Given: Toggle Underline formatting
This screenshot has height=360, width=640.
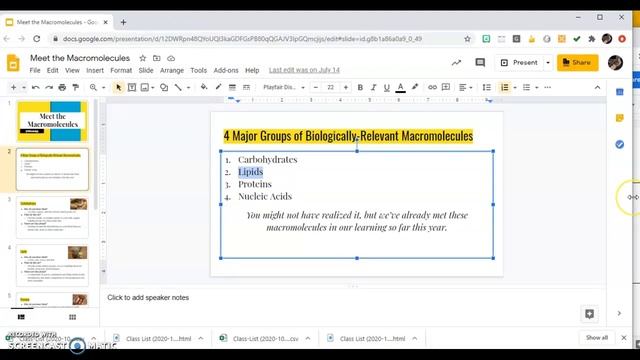Looking at the screenshot, I should click(387, 87).
